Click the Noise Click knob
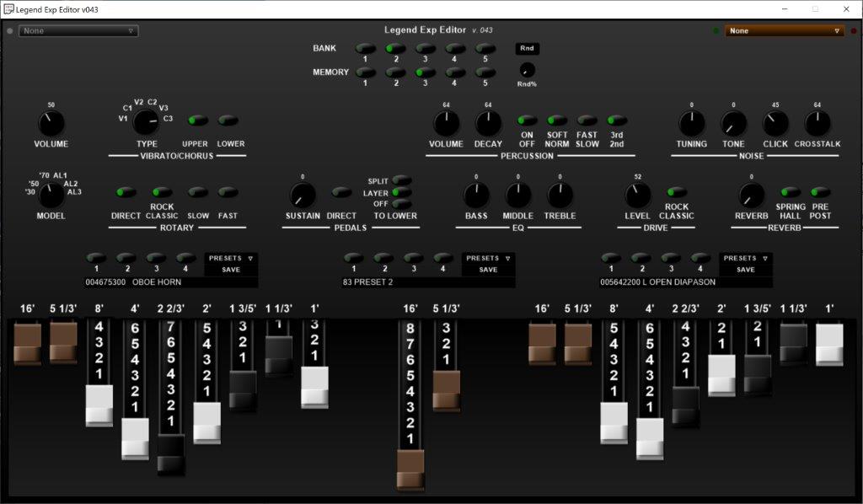The width and height of the screenshot is (863, 504). click(x=775, y=123)
